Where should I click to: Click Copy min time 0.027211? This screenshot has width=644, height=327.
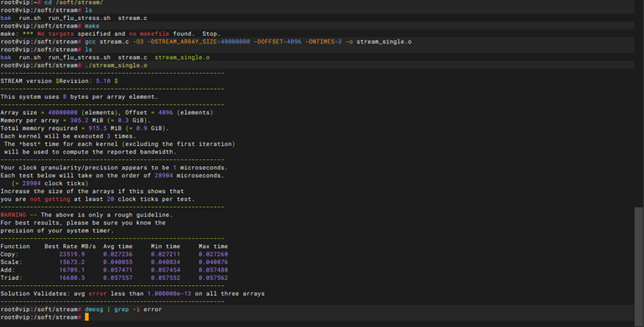(x=165, y=254)
